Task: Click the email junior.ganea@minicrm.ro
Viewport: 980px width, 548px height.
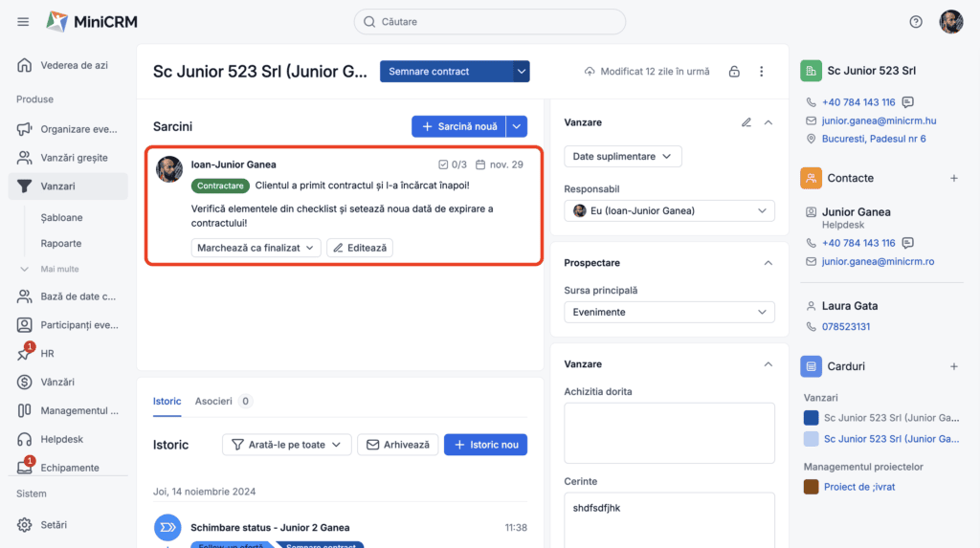Action: 878,261
